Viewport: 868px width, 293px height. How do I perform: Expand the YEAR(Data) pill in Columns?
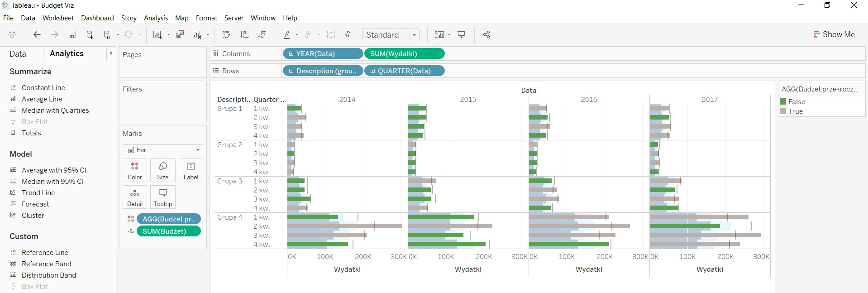tap(291, 54)
